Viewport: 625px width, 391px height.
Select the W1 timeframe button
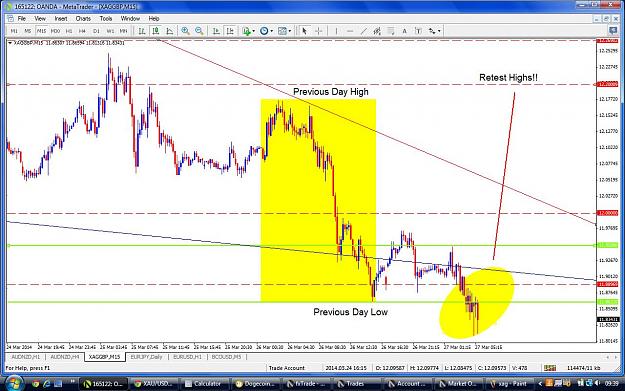coord(110,31)
